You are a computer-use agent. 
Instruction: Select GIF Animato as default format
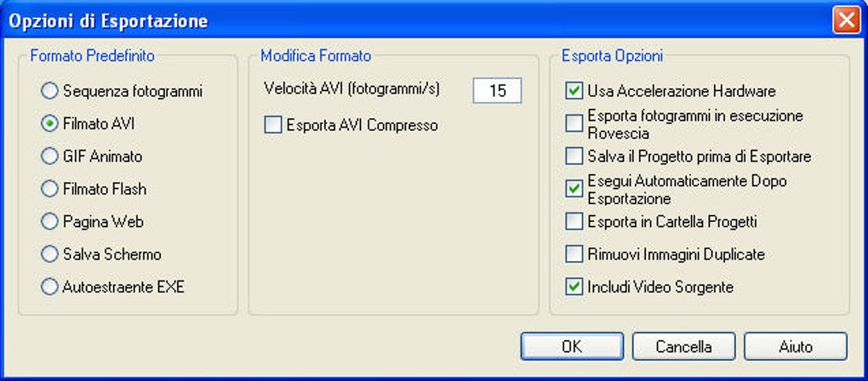50,156
